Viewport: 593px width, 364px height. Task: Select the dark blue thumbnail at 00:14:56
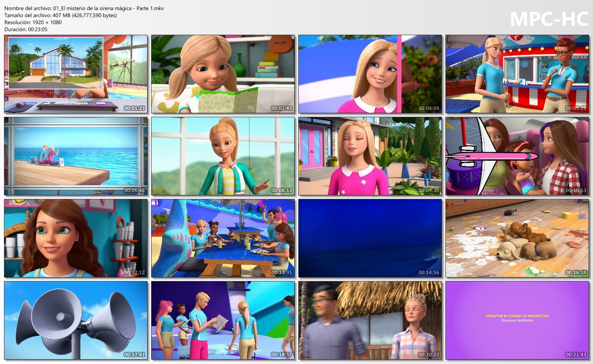(x=370, y=238)
